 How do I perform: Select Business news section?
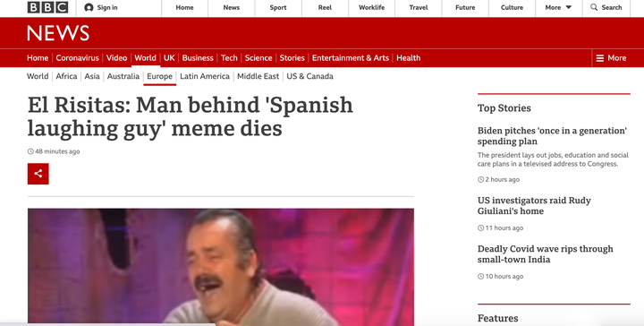point(198,58)
